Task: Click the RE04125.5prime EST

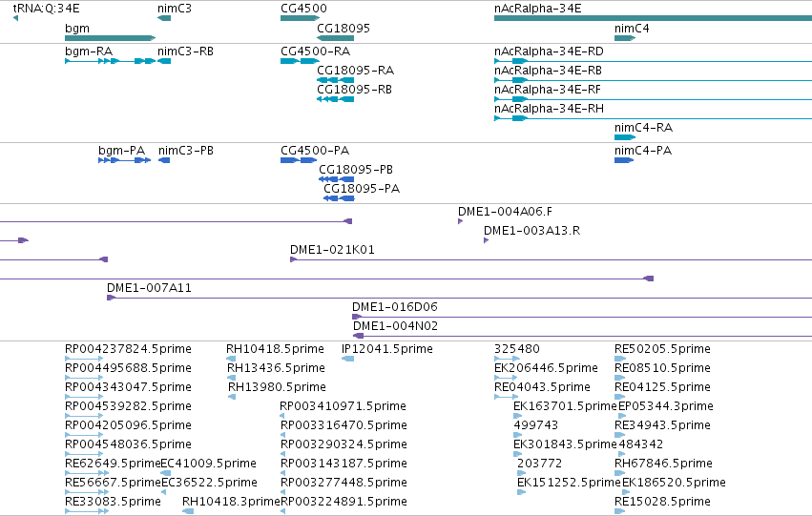Action: click(x=620, y=397)
